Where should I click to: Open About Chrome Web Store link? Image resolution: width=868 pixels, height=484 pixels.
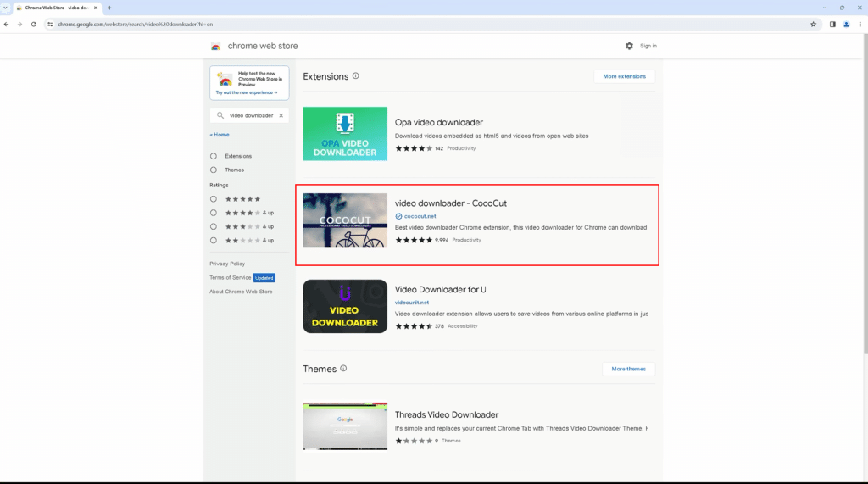241,292
